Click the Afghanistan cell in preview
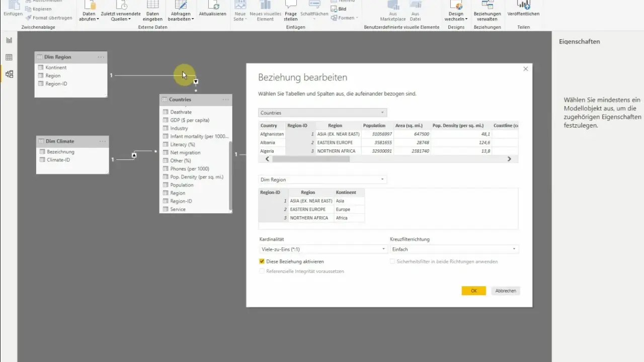The image size is (644, 362). point(272,134)
